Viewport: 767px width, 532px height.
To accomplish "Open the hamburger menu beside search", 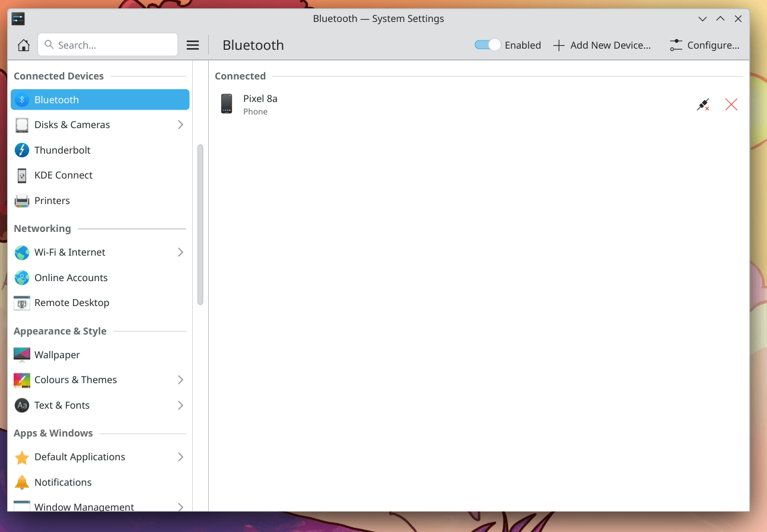I will [x=193, y=44].
